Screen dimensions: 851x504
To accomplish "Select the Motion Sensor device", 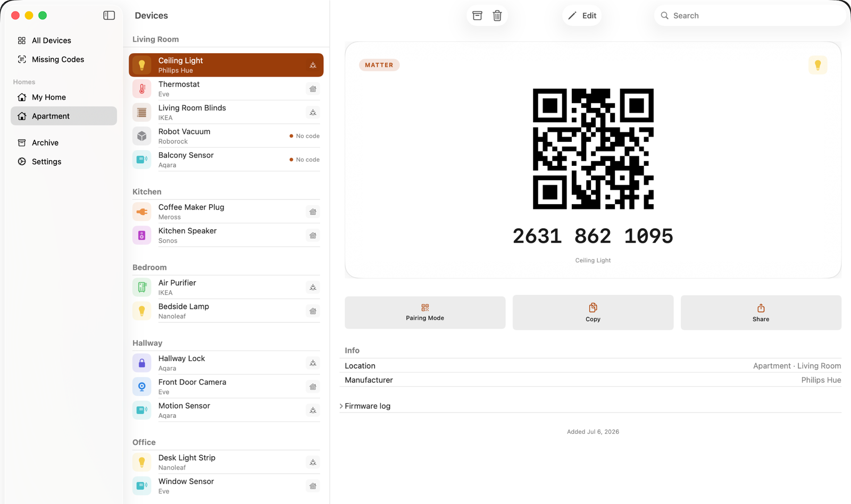I will tap(226, 410).
